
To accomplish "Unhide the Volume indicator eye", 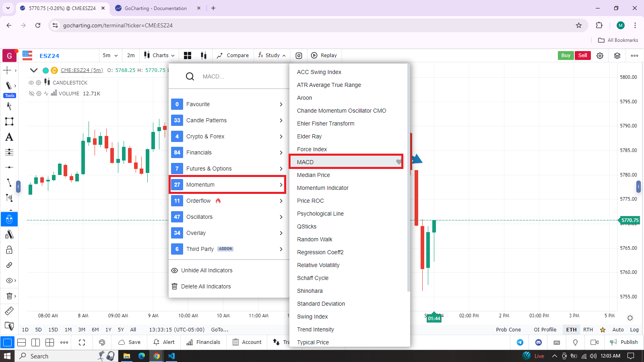I will click(31, 93).
